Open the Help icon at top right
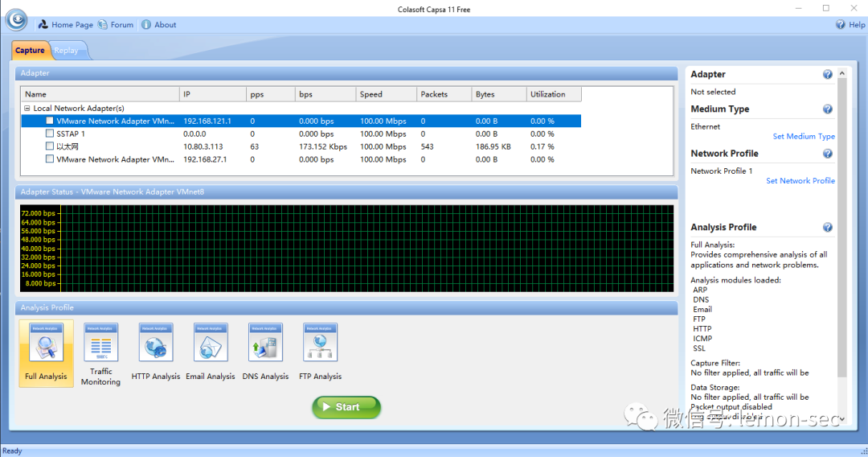The width and height of the screenshot is (868, 457). [841, 24]
